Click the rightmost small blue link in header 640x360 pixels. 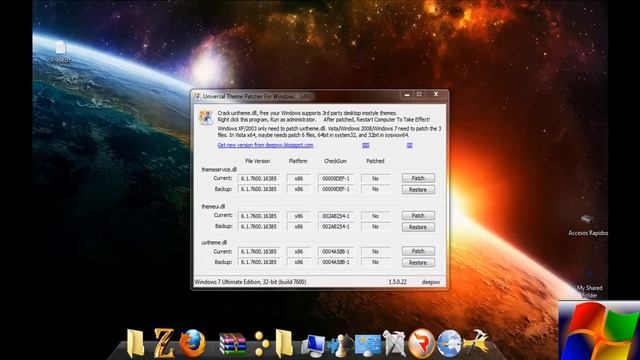click(x=409, y=145)
